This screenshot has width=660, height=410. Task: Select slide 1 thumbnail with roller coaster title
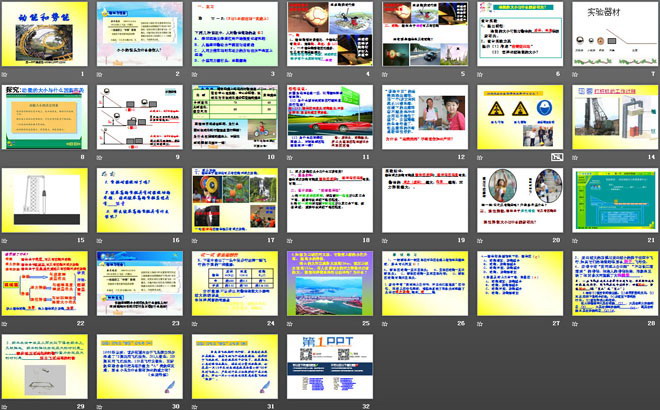tap(45, 34)
